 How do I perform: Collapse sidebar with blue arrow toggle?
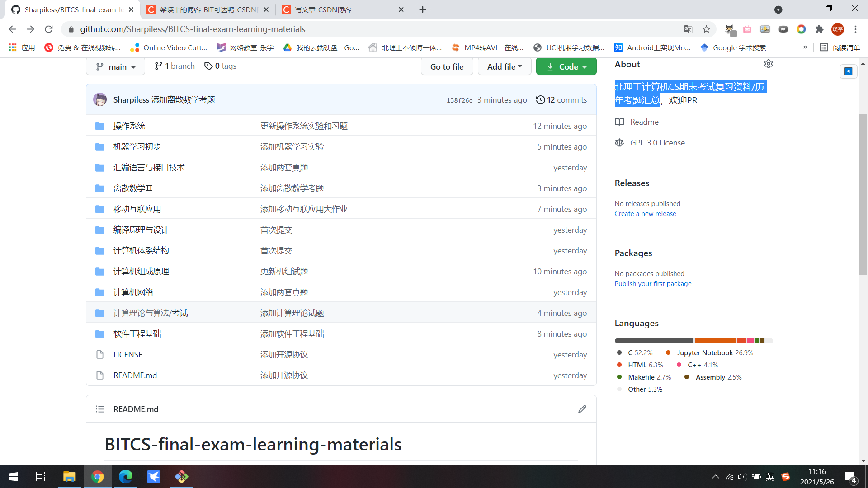[849, 71]
